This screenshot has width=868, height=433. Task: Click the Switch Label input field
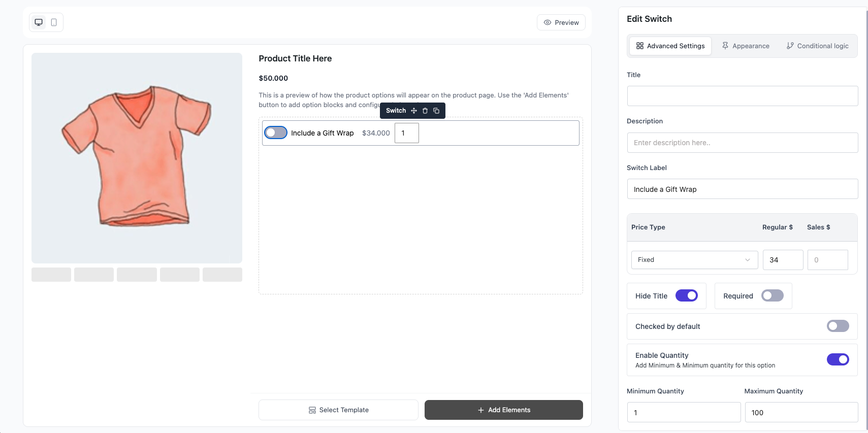click(743, 189)
